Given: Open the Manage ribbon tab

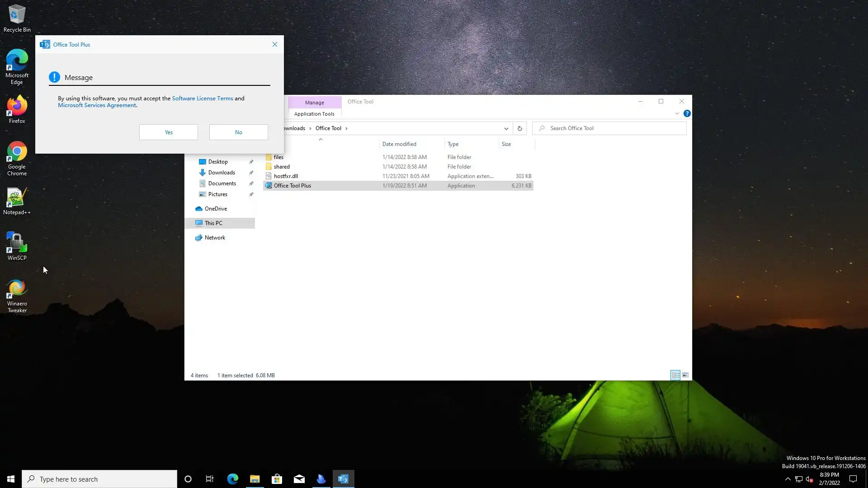Looking at the screenshot, I should point(314,102).
